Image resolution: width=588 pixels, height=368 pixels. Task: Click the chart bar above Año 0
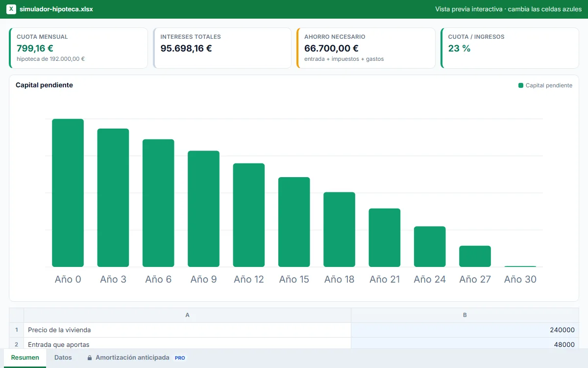[x=68, y=193]
